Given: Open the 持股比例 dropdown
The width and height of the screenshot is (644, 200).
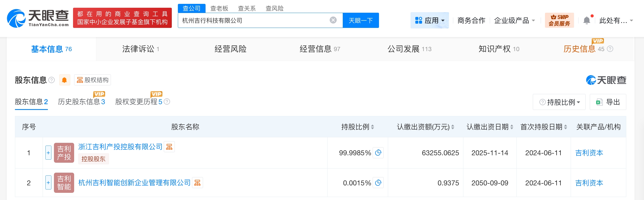Looking at the screenshot, I should [x=559, y=102].
